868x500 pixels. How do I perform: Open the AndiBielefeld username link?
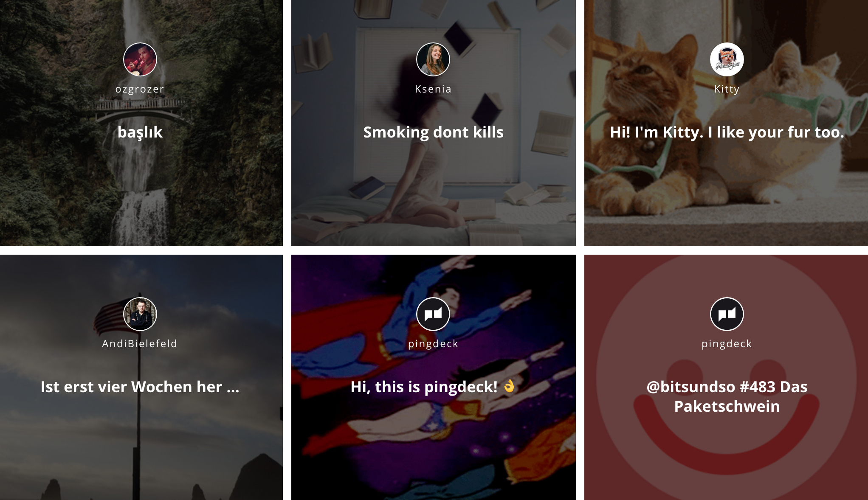tap(140, 344)
